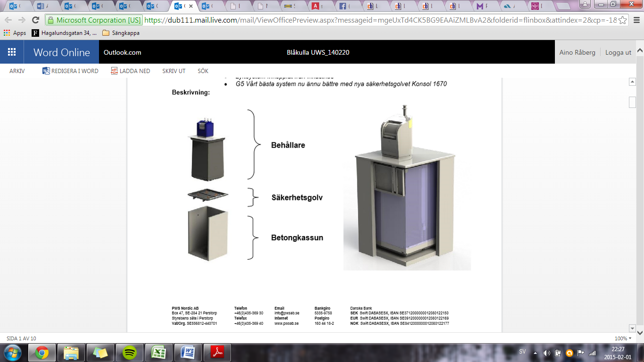Screen dimensions: 644x362
Task: Open the 100% zoom dropdown
Action: 623,338
